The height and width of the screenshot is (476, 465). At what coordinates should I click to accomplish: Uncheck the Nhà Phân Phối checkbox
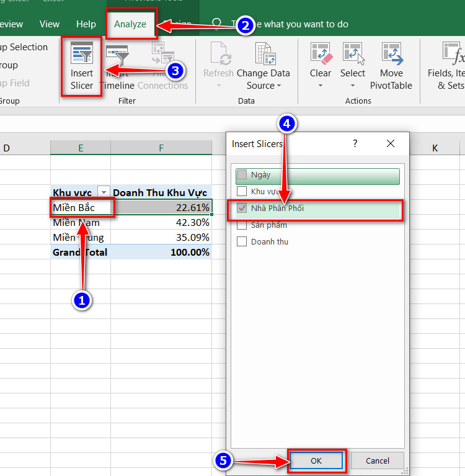point(242,208)
